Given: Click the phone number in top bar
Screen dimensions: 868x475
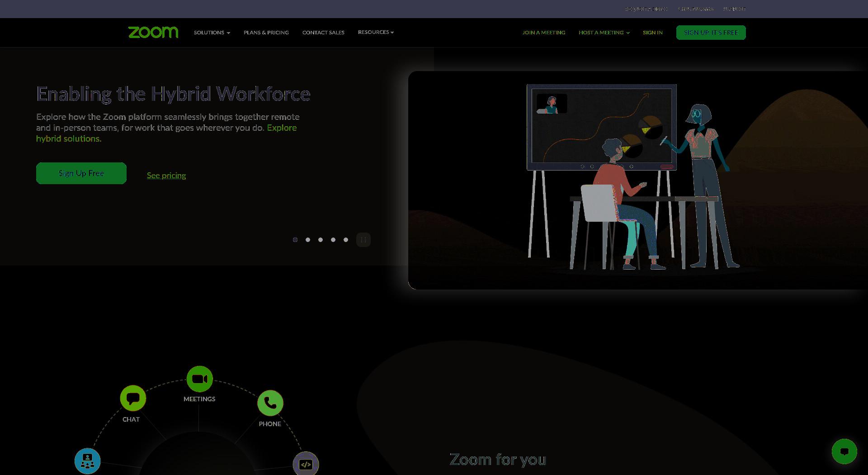Looking at the screenshot, I should pos(695,9).
